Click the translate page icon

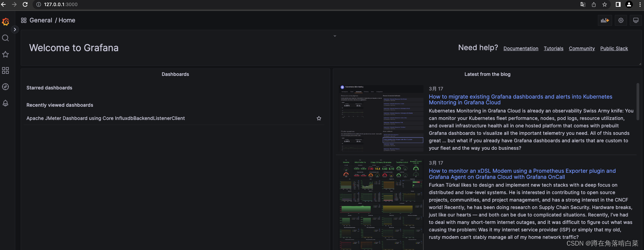tap(583, 4)
